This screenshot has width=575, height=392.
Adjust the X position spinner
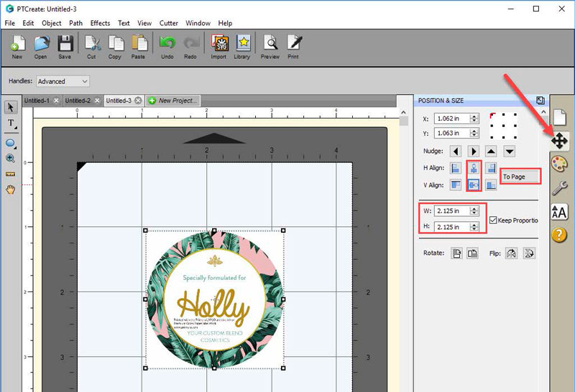pyautogui.click(x=474, y=118)
